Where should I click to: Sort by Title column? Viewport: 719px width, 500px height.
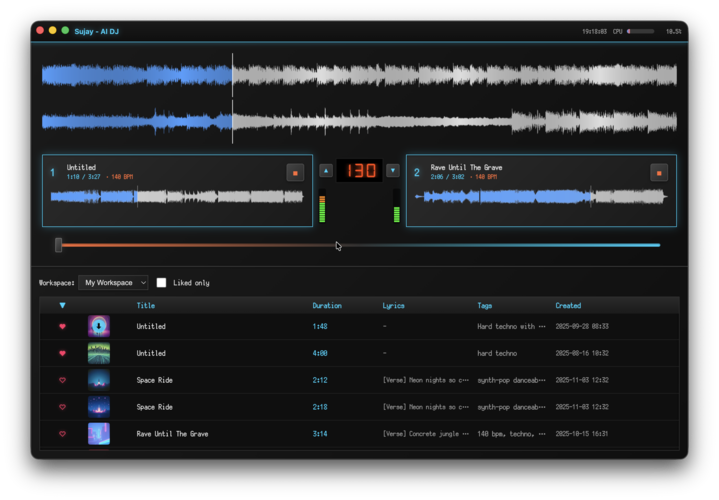pyautogui.click(x=146, y=306)
